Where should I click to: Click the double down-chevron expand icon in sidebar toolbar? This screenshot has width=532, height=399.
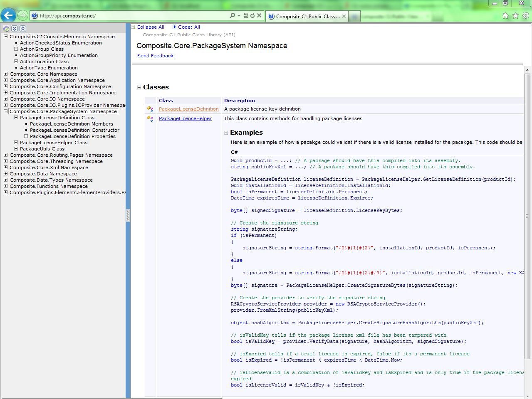click(15, 28)
